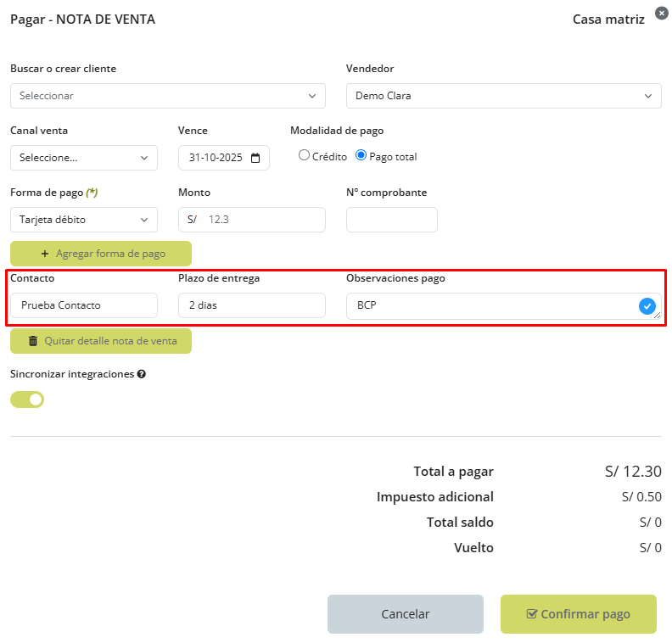Select the Pago total radio button

point(361,156)
